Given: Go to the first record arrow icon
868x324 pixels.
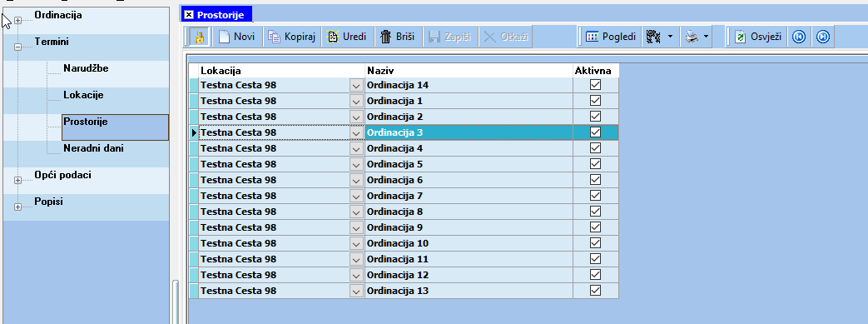Looking at the screenshot, I should [798, 37].
